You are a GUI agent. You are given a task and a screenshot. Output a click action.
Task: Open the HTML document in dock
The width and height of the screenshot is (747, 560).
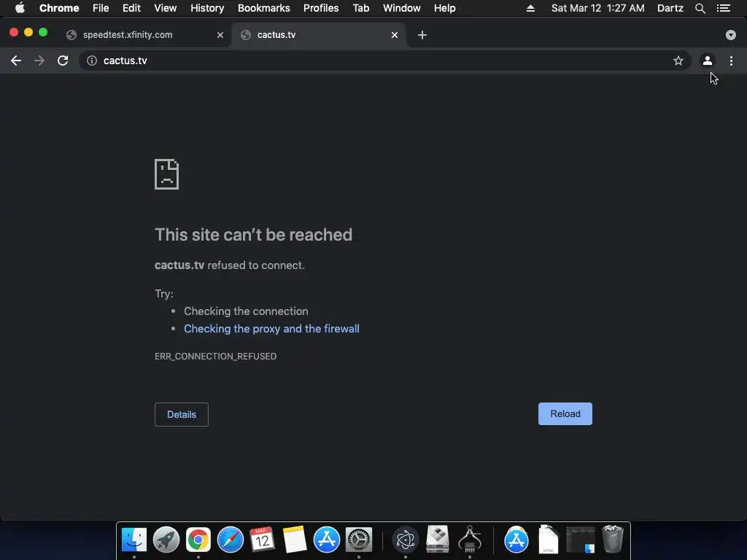[548, 540]
